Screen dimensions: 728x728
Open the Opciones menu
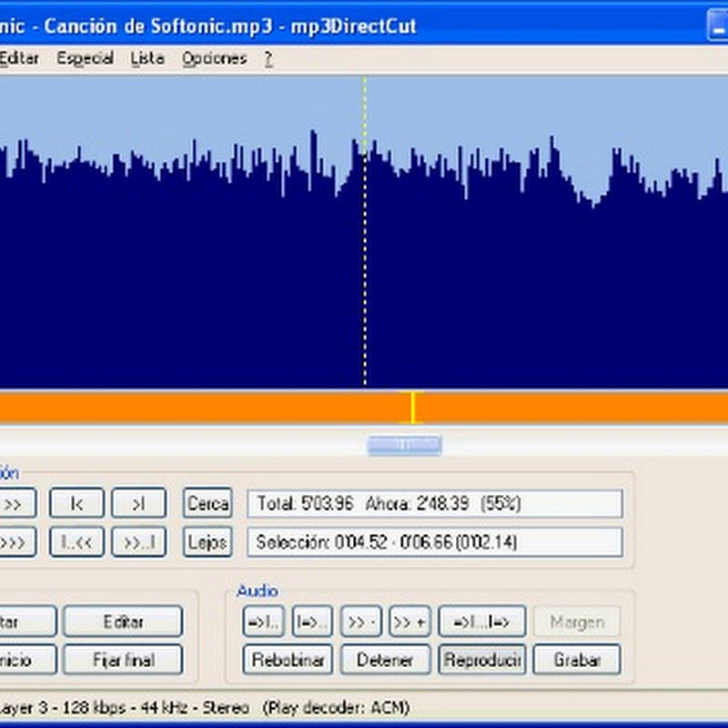[x=214, y=58]
